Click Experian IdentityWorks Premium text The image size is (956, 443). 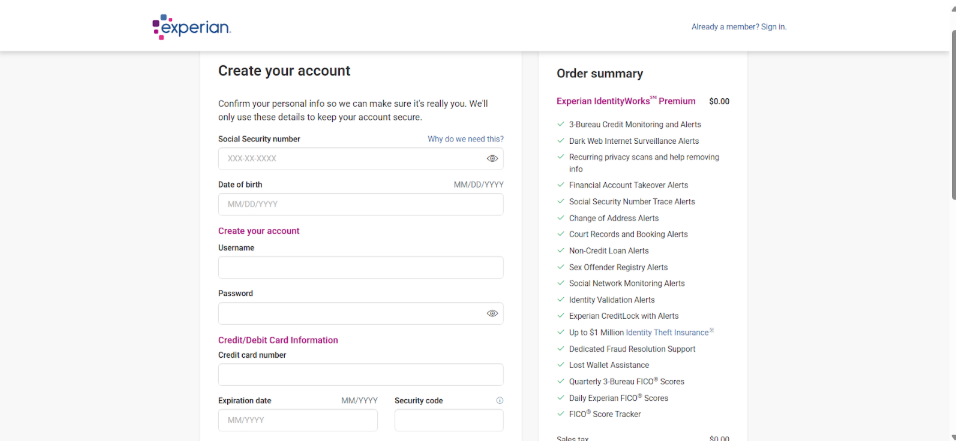tap(626, 101)
